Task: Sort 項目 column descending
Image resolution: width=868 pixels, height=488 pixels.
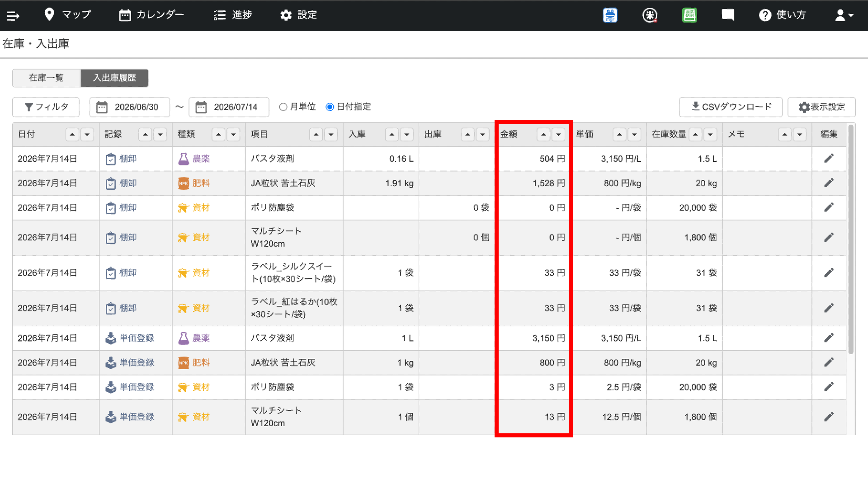Action: click(x=331, y=134)
